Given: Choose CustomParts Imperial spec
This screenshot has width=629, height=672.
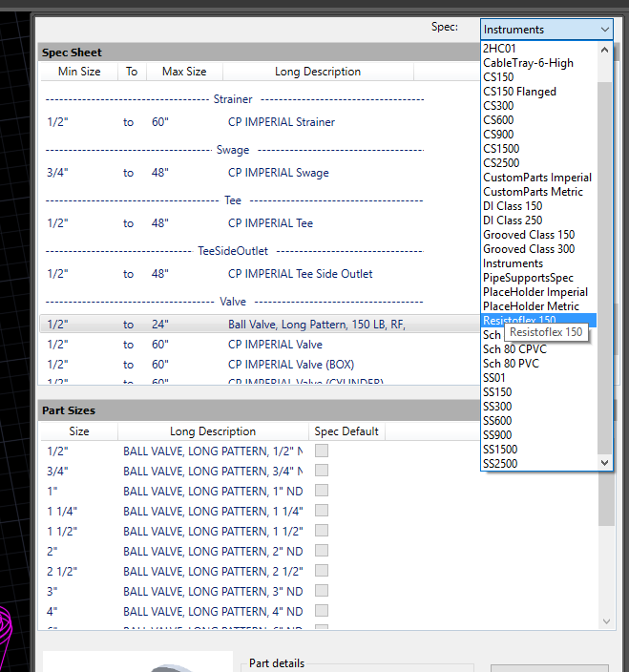Looking at the screenshot, I should pyautogui.click(x=539, y=178).
